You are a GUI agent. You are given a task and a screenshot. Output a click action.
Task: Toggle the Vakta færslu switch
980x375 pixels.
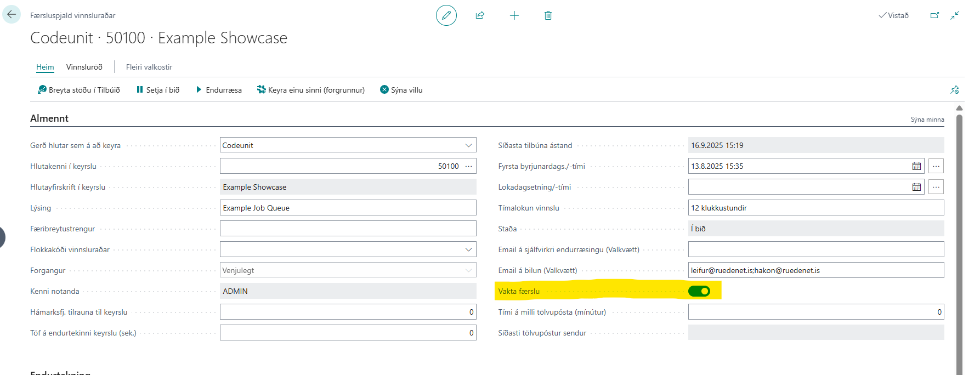(x=699, y=291)
